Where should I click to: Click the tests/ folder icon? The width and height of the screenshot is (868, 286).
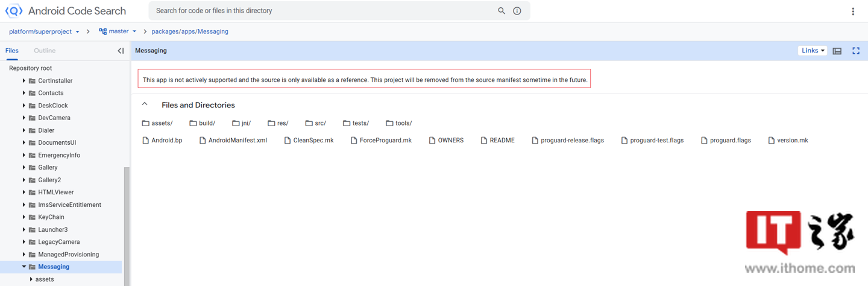347,123
